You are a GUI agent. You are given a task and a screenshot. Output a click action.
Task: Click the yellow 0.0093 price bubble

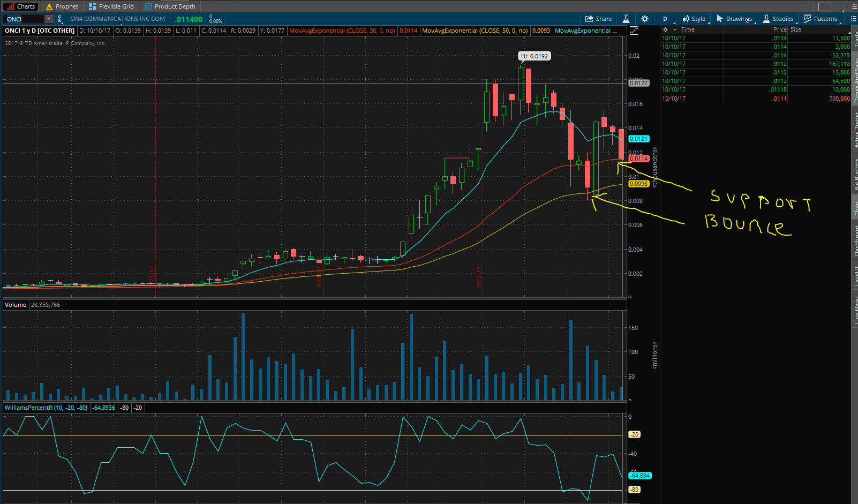pos(638,184)
